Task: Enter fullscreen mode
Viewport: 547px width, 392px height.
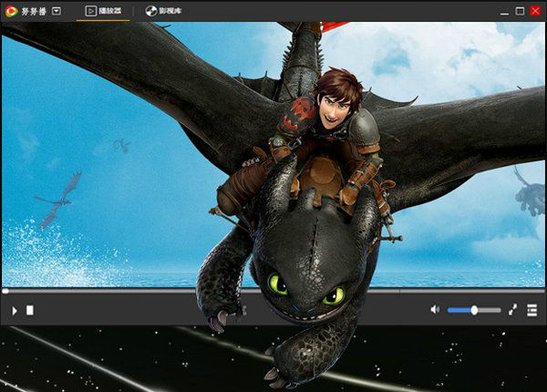Action: [x=512, y=310]
